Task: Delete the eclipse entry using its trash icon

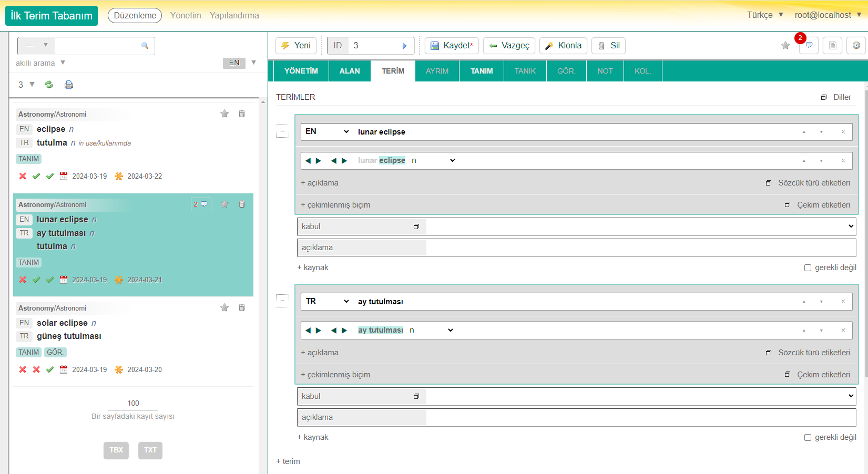Action: tap(242, 114)
